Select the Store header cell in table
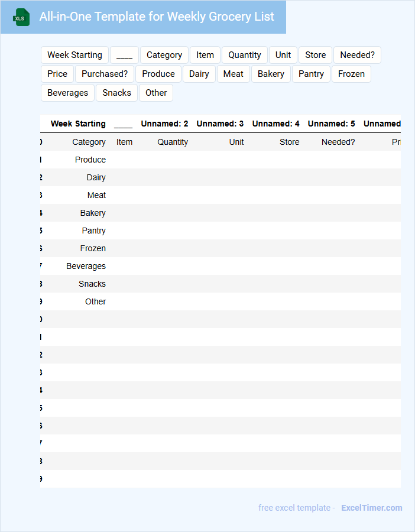This screenshot has height=532, width=415. [289, 142]
